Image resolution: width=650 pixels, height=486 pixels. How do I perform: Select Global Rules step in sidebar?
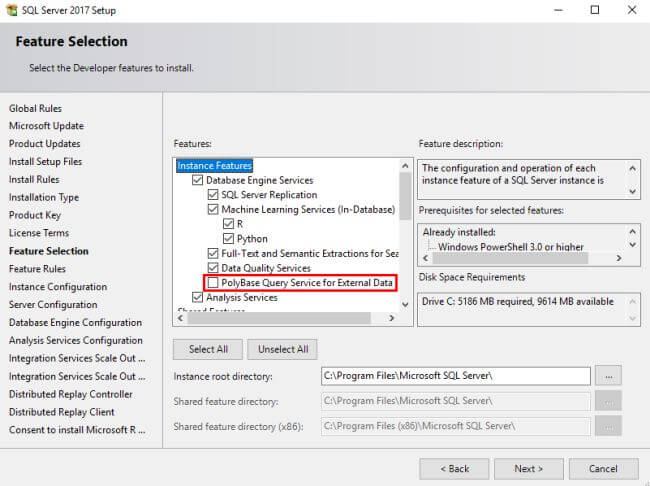[x=35, y=109]
